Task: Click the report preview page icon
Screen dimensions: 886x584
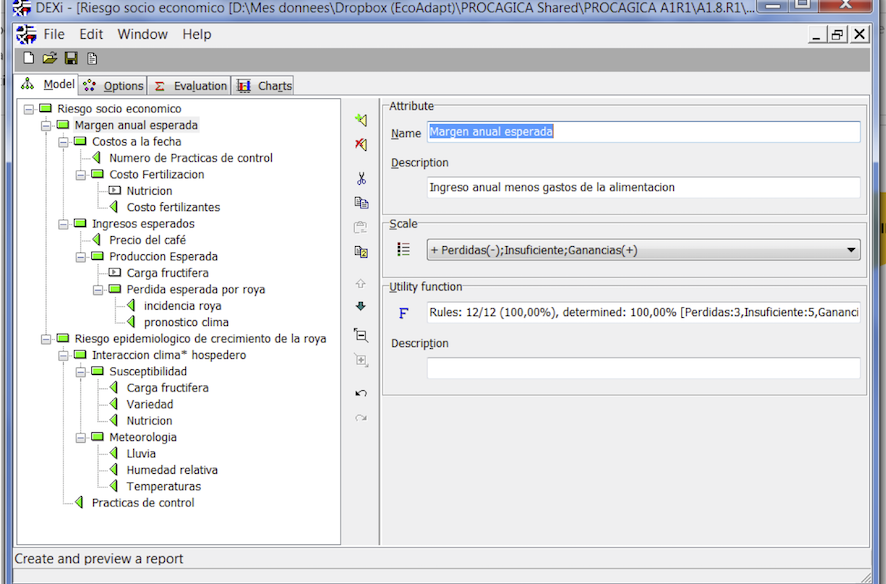Action: tap(92, 59)
